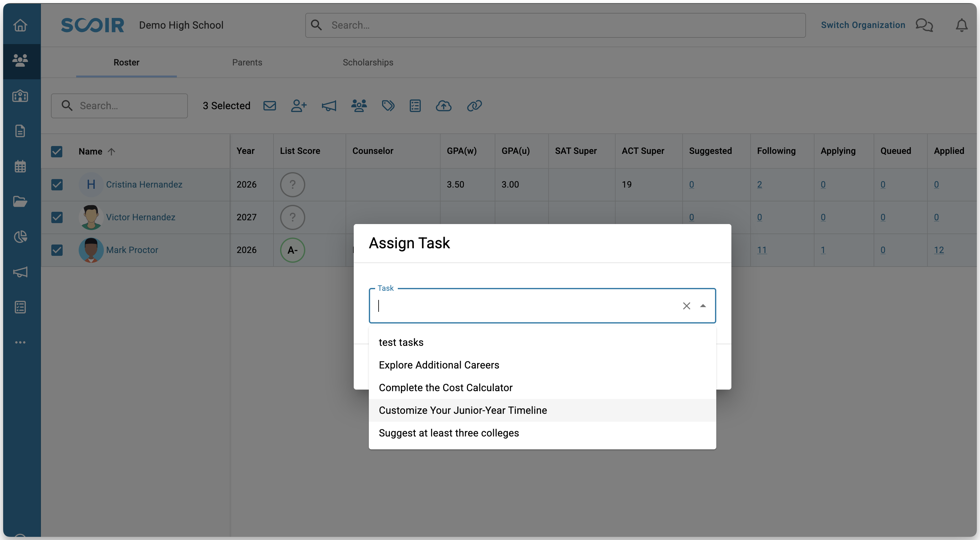
Task: Click the add person icon in toolbar
Action: coord(299,106)
